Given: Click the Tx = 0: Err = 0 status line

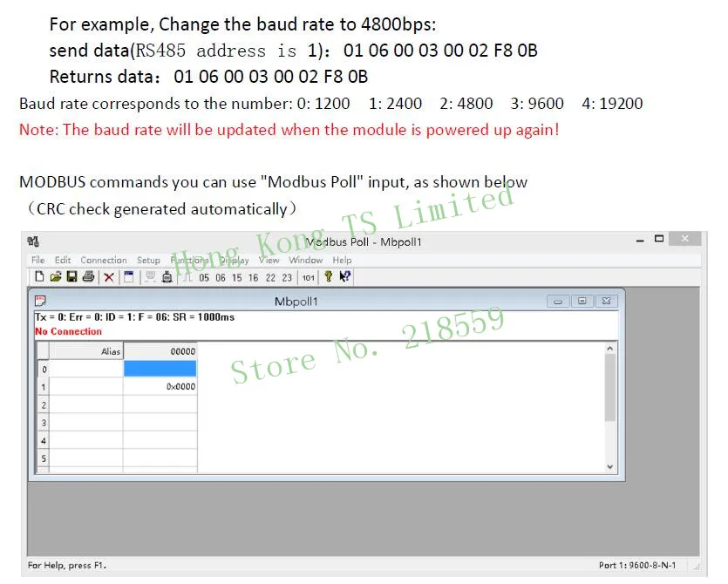Looking at the screenshot, I should click(134, 317).
